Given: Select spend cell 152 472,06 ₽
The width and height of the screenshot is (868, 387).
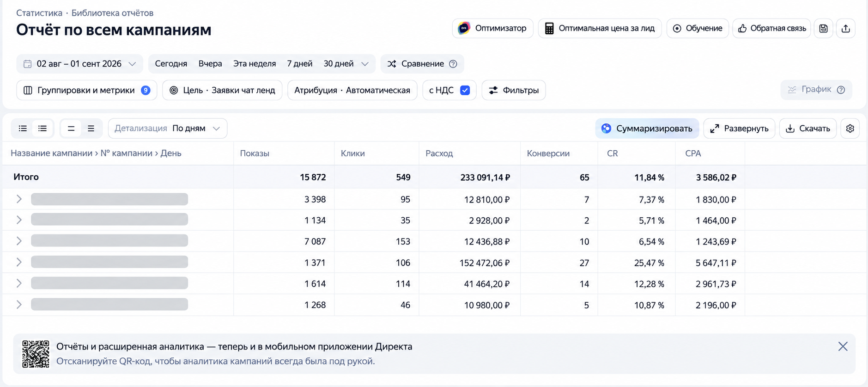Looking at the screenshot, I should coord(485,263).
